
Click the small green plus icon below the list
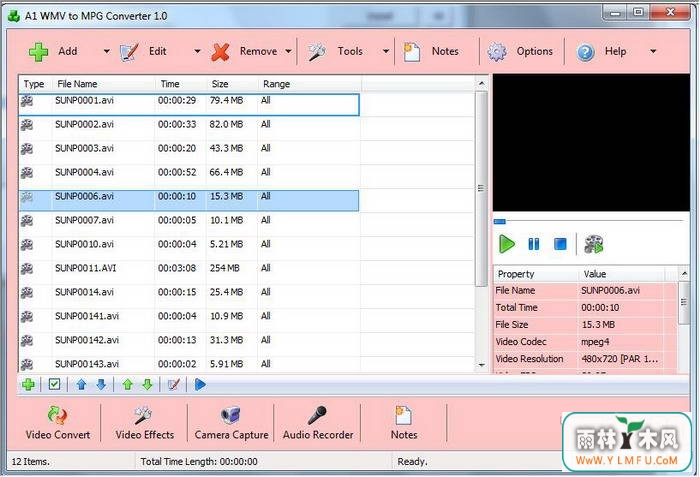pyautogui.click(x=28, y=384)
